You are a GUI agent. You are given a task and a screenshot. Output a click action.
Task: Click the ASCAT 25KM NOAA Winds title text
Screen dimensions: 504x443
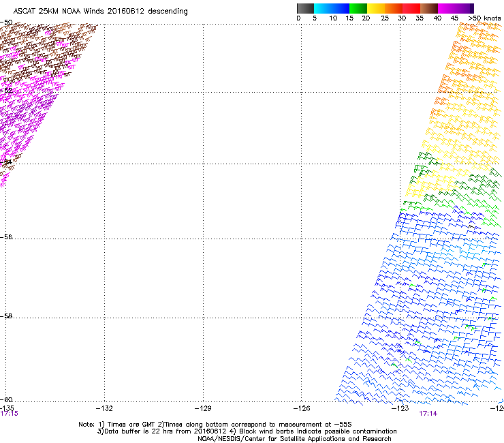pos(100,12)
